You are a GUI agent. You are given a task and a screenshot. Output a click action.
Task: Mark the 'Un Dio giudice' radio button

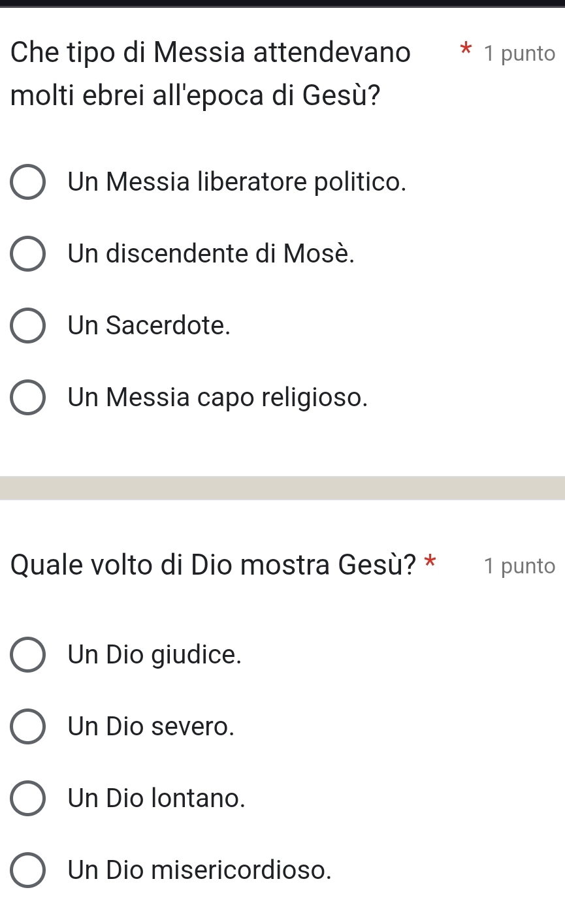pos(28,654)
